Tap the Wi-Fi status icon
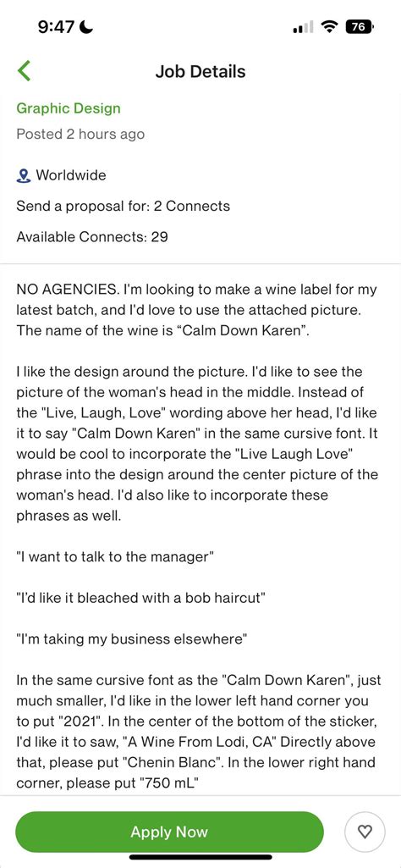 pos(331,26)
